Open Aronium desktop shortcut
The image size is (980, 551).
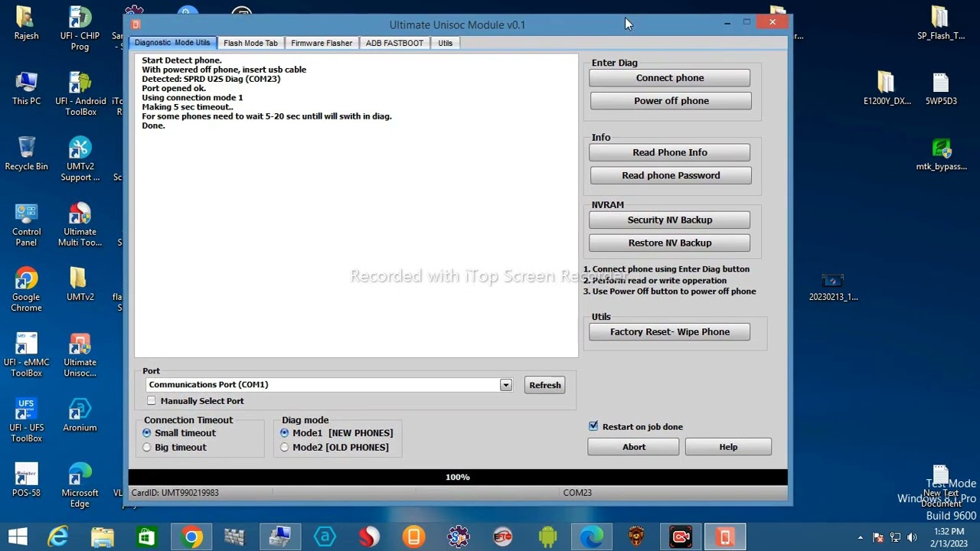coord(80,415)
